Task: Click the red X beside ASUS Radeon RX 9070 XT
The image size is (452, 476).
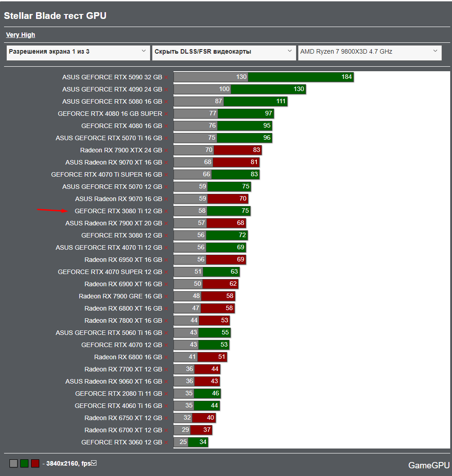Action: click(x=166, y=163)
